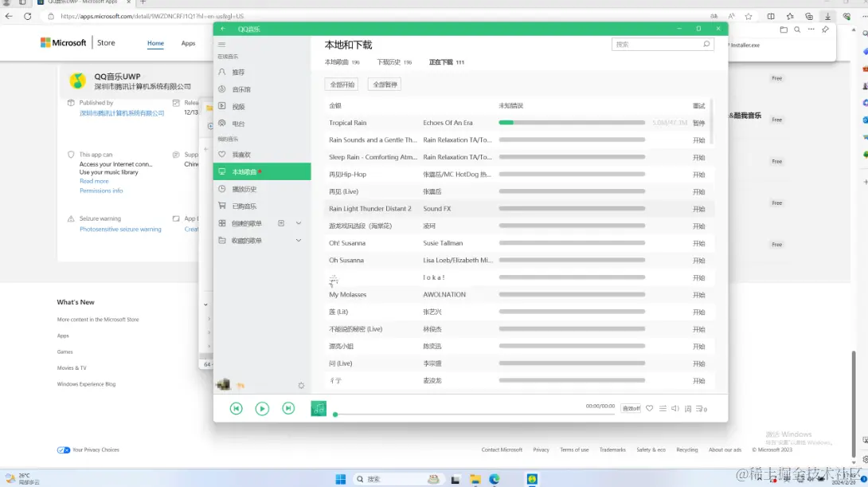Open Photosensitive seizure warning link
Image resolution: width=868 pixels, height=487 pixels.
[121, 229]
